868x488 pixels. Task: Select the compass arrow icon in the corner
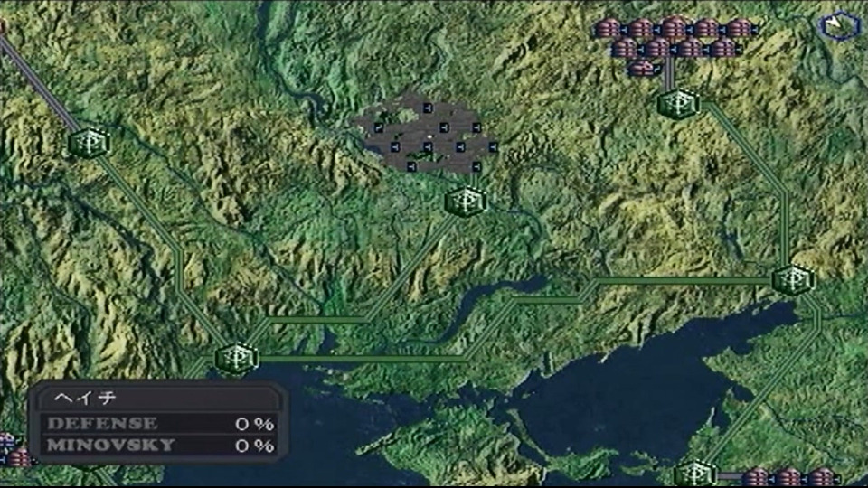tap(839, 25)
